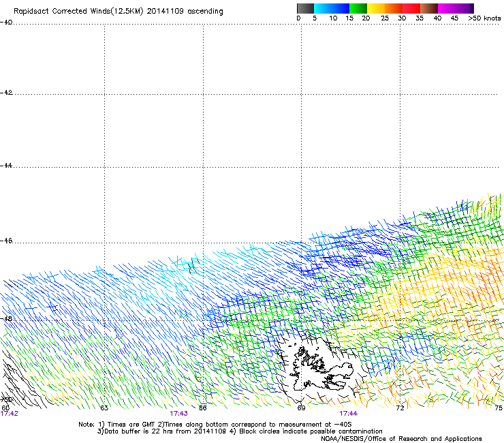Image resolution: width=504 pixels, height=443 pixels.
Task: Click the -46 latitude label
Action: pyautogui.click(x=6, y=241)
